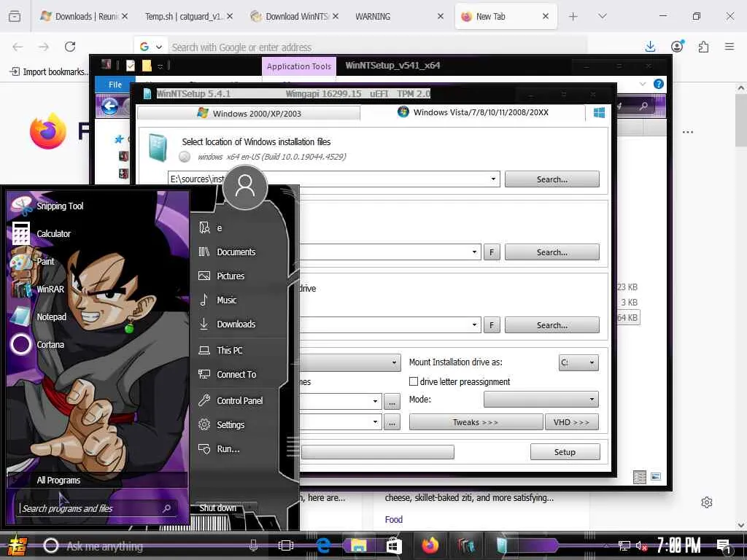
Task: Open the Application Tools ribbon tab
Action: [x=298, y=66]
